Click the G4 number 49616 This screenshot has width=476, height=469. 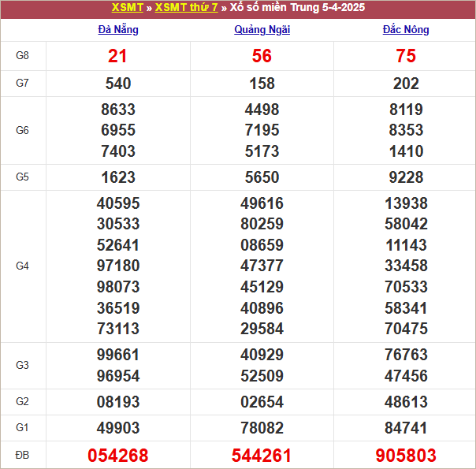click(262, 203)
